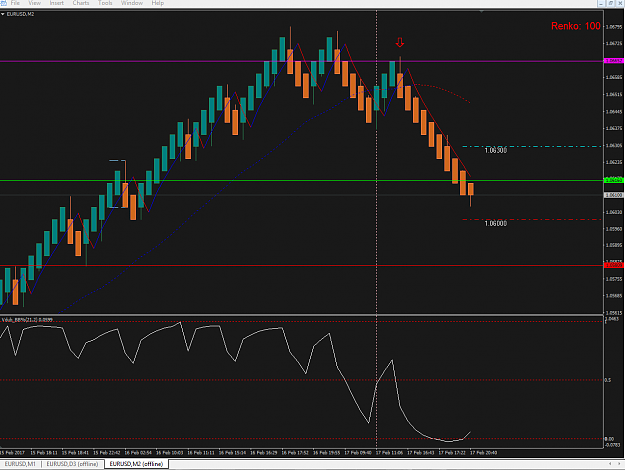Screen dimensions: 625x470
Task: Open the Window menu
Action: (132, 3)
